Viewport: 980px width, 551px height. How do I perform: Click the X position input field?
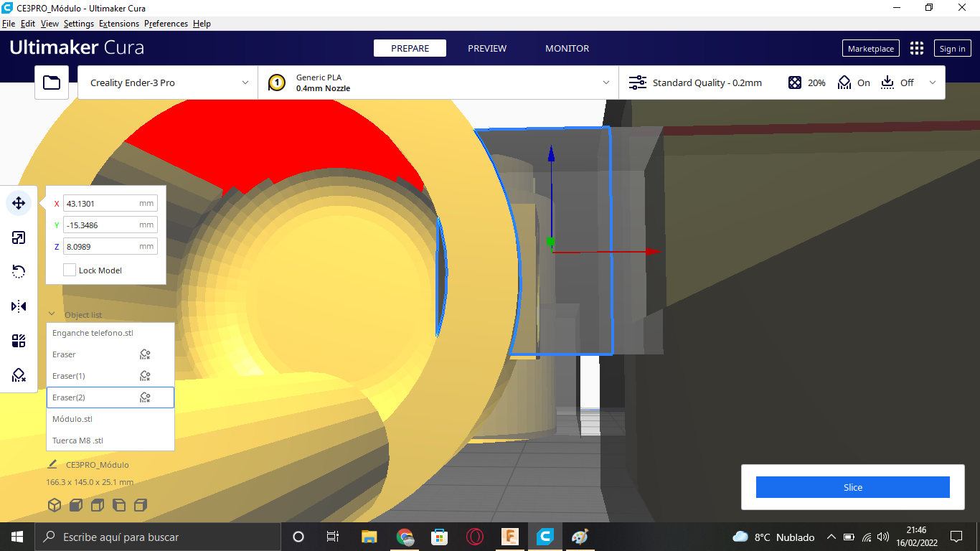coord(110,204)
